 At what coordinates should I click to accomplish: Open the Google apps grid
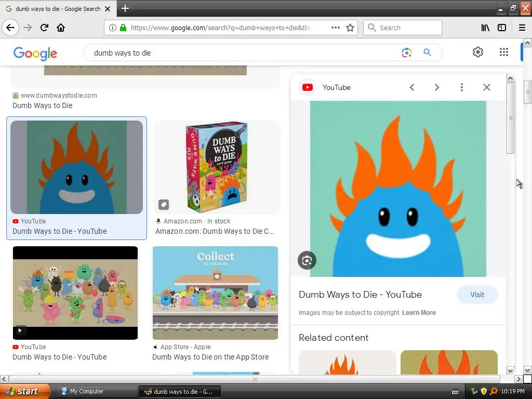tap(504, 52)
